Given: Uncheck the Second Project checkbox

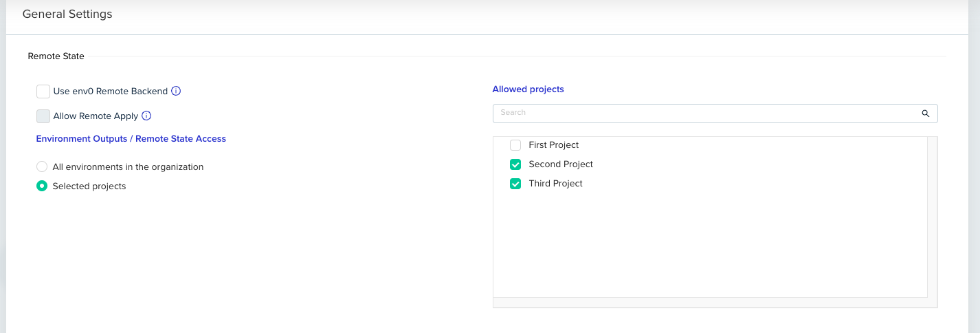Looking at the screenshot, I should tap(515, 164).
